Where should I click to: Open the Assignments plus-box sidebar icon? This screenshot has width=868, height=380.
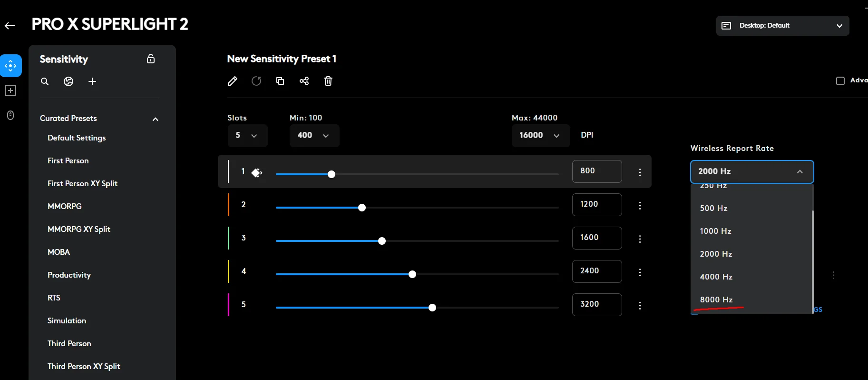10,90
